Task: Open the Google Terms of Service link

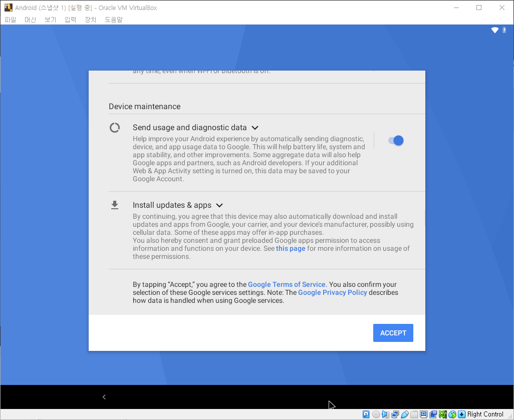Action: click(x=287, y=284)
